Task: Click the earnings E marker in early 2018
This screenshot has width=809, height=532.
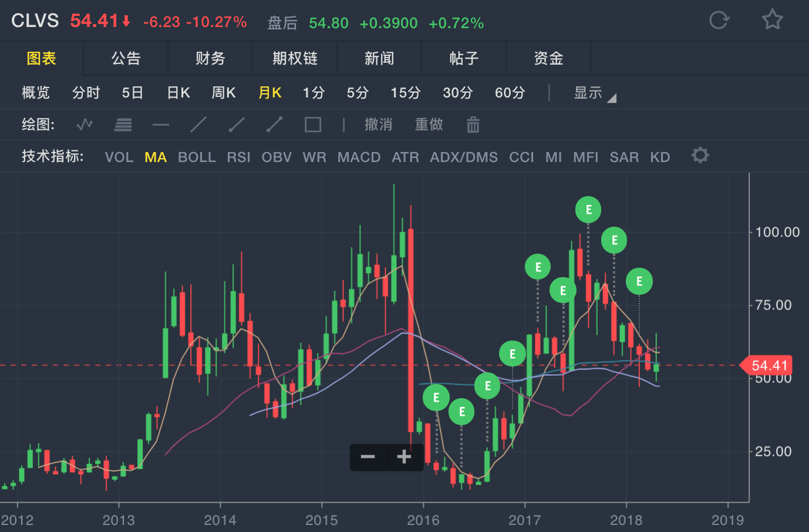Action: tap(639, 281)
